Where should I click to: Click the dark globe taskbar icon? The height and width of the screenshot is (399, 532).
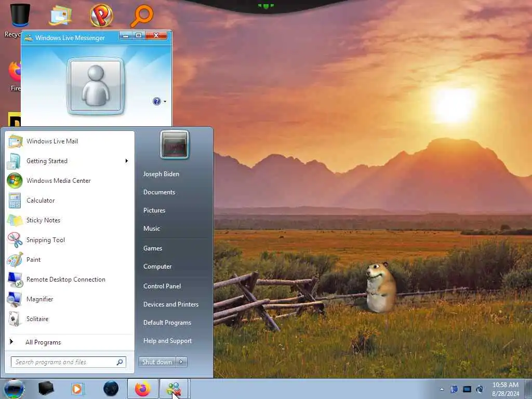click(x=111, y=389)
